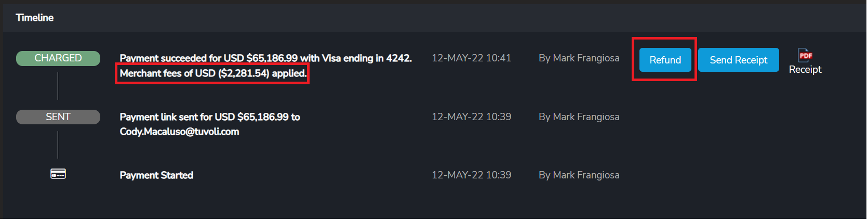Click the credit card Payment Started icon
Screen dimensions: 868x220
click(x=58, y=174)
